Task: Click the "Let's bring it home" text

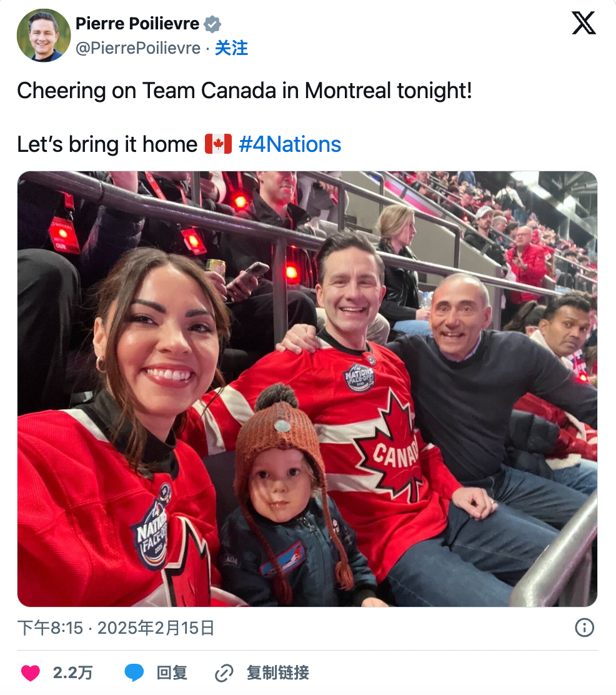Action: pyautogui.click(x=107, y=144)
